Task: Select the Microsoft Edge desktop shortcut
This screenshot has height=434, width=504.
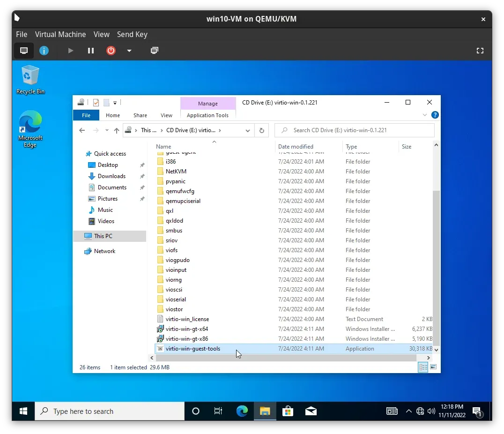Action: (30, 129)
